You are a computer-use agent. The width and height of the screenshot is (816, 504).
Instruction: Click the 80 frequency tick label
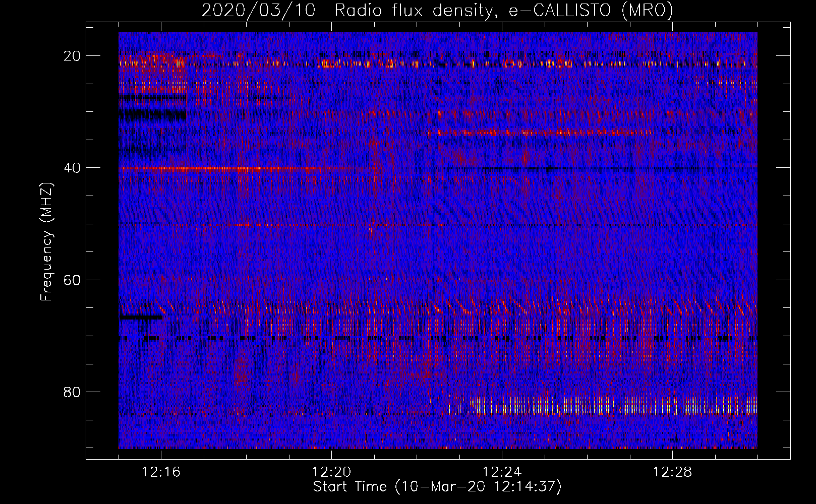pos(73,392)
